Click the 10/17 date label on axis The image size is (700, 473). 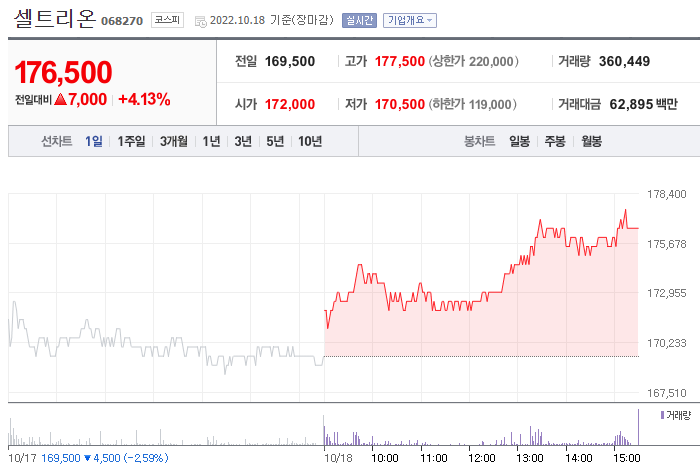tap(22, 458)
